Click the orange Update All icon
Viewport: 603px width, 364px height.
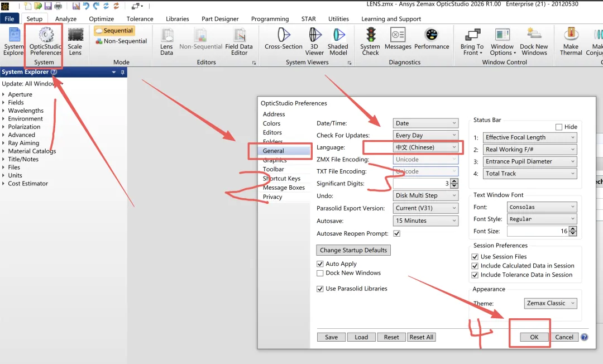tap(116, 6)
